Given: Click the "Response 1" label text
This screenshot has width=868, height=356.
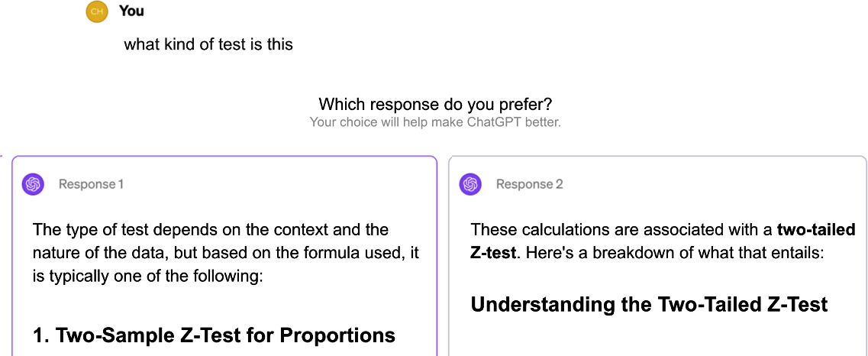Looking at the screenshot, I should tap(91, 184).
